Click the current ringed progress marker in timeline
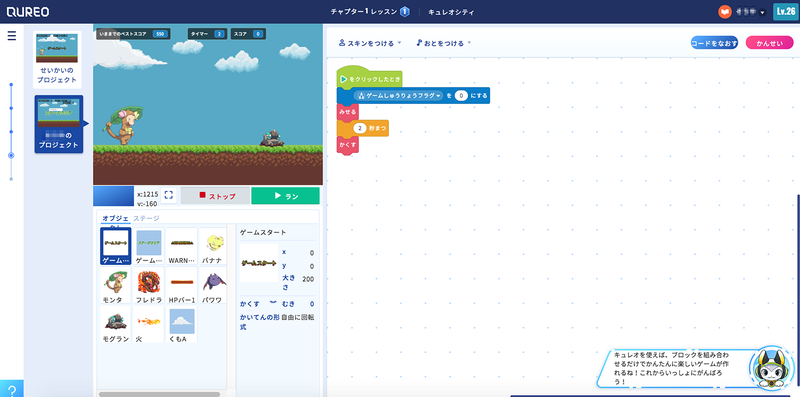This screenshot has height=397, width=800. pyautogui.click(x=11, y=155)
